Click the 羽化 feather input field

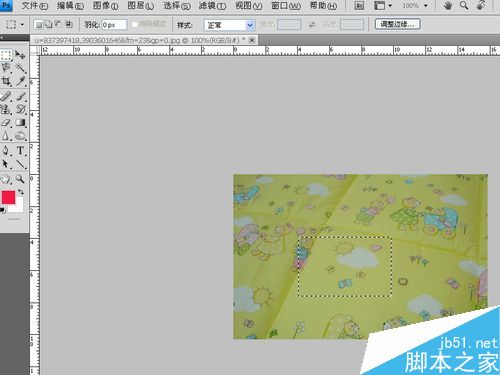point(114,25)
